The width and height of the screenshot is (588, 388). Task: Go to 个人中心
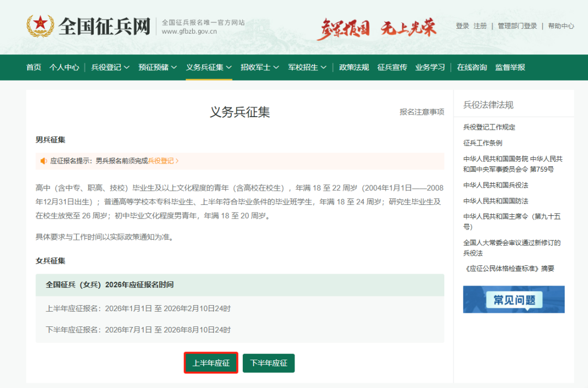(x=64, y=67)
